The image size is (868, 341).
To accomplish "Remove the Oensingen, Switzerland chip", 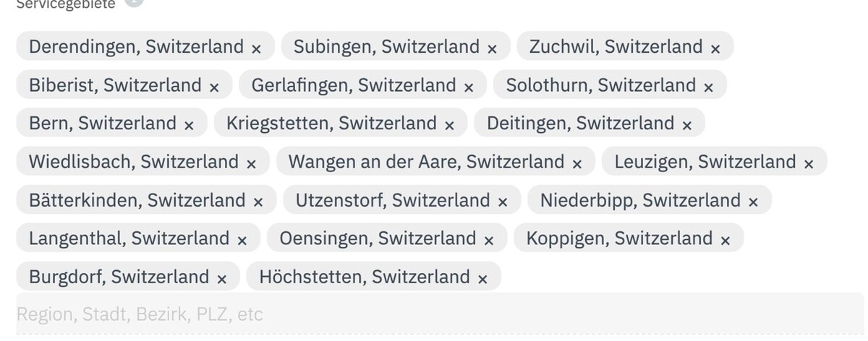I will click(489, 240).
